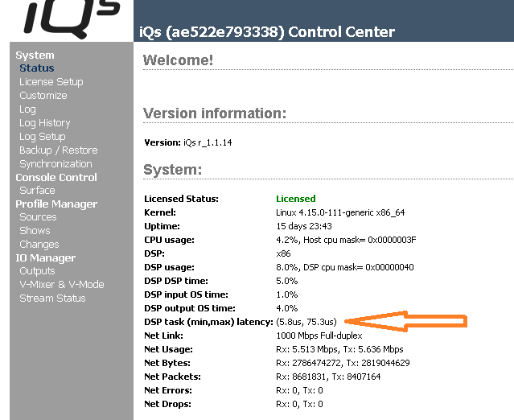The height and width of the screenshot is (420, 514).
Task: Click the Kernel label
Action: point(160,212)
